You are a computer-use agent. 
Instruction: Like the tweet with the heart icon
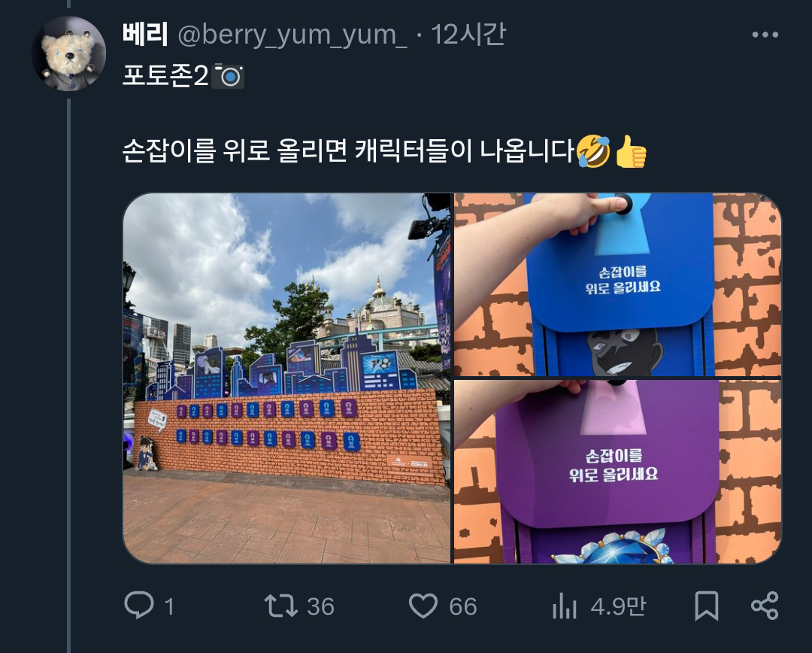point(423,606)
